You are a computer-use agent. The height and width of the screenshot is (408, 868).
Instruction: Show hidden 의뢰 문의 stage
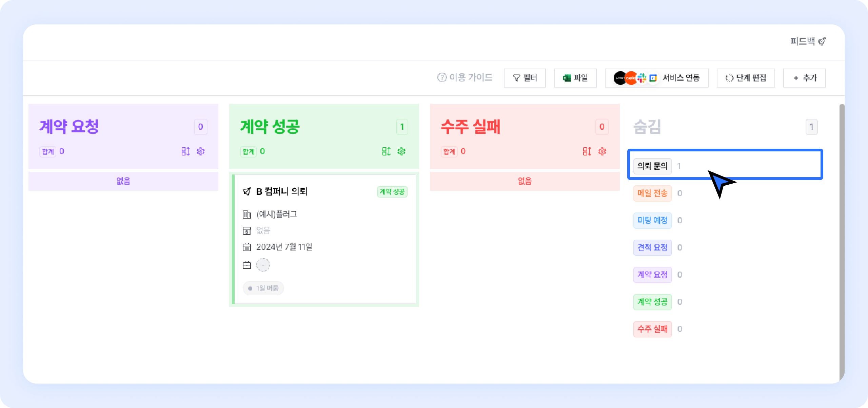(652, 166)
